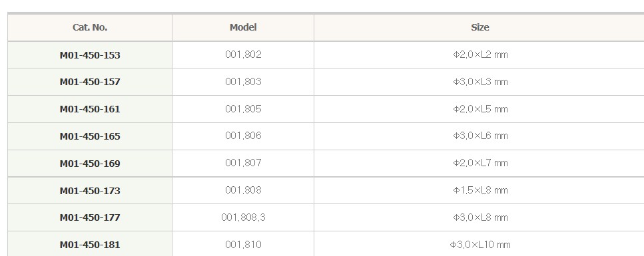Select catalog number M01-450-157
This screenshot has height=256, width=644.
click(x=90, y=82)
